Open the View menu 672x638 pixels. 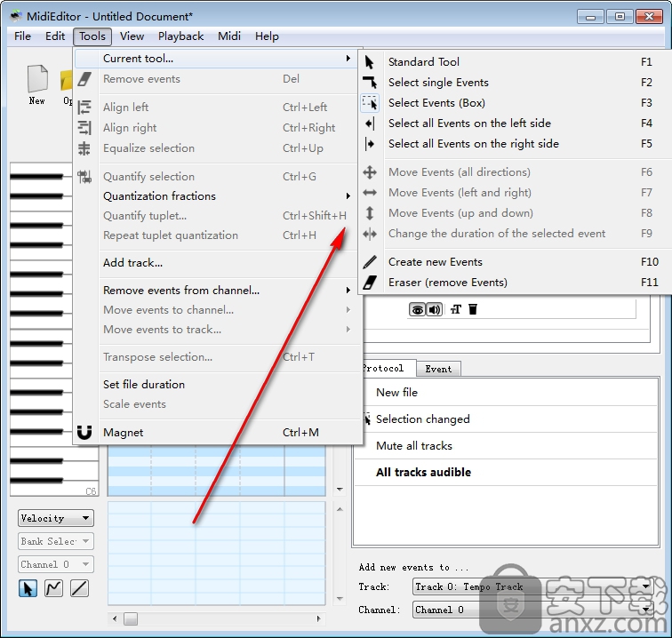click(132, 36)
